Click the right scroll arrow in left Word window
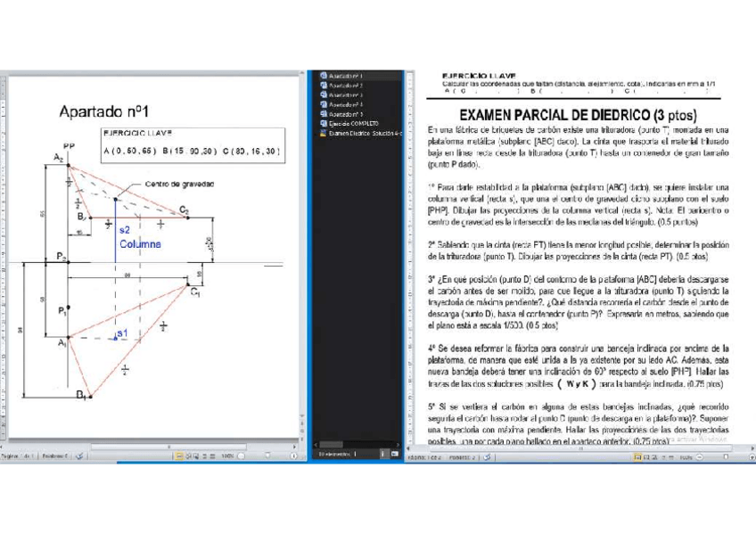756x534 pixels. [x=294, y=447]
